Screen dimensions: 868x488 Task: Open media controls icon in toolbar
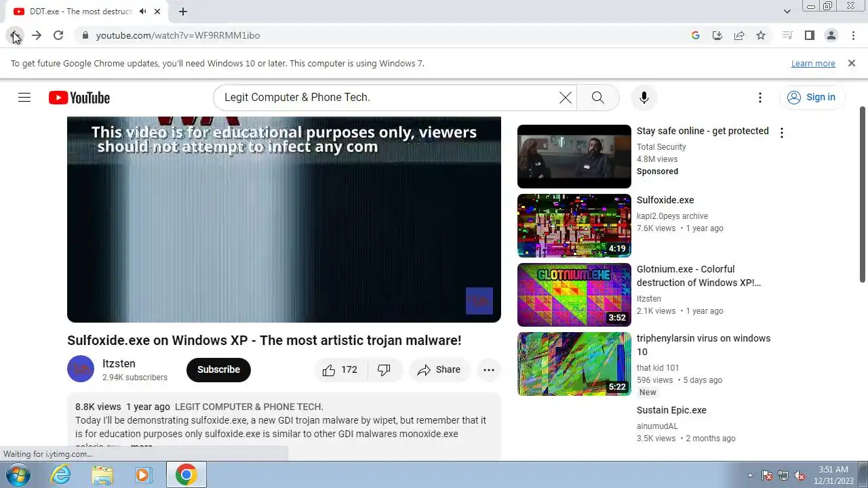pos(787,35)
